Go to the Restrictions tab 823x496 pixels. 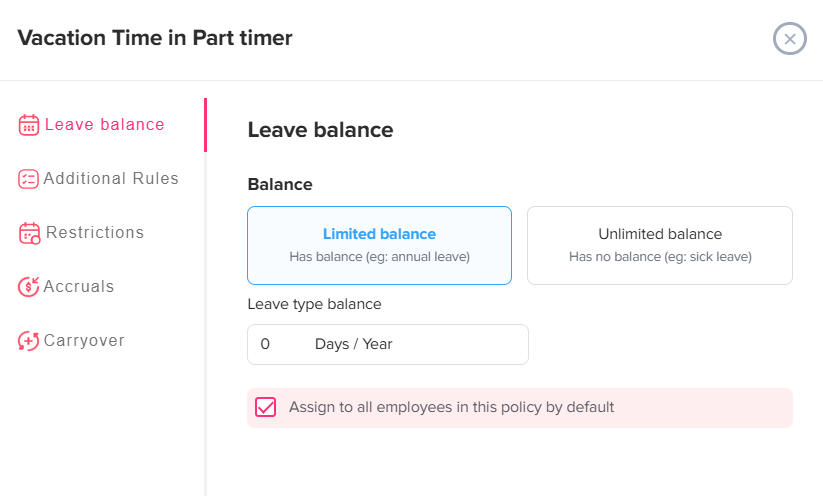95,233
